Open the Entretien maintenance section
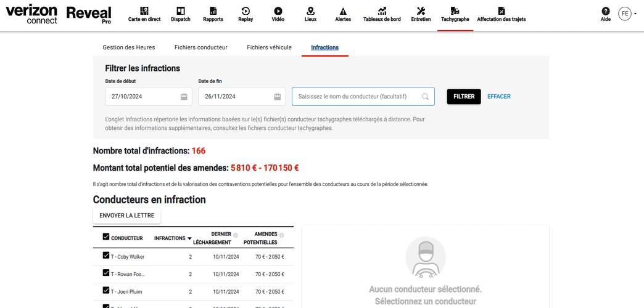The width and height of the screenshot is (644, 308). click(421, 15)
